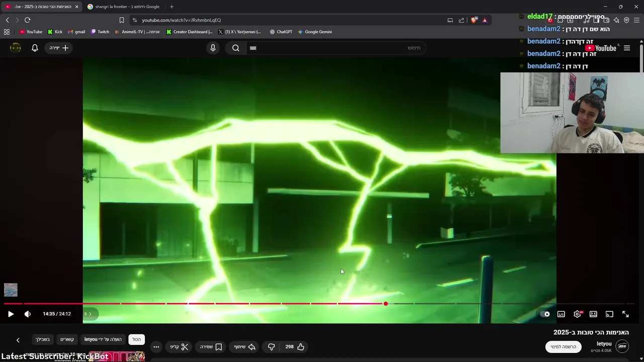644x362 pixels.
Task: Open more actions three-dot menu
Action: tap(156, 346)
